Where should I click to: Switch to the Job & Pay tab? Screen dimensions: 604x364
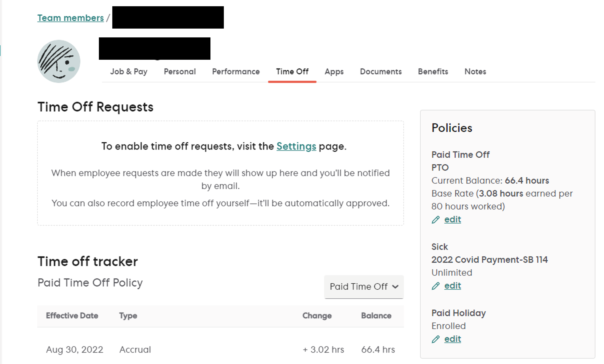pos(129,71)
